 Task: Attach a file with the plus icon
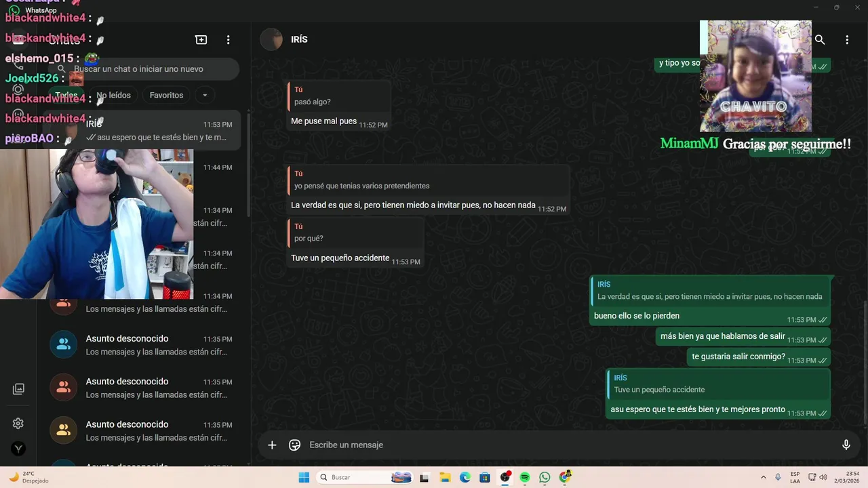point(272,445)
